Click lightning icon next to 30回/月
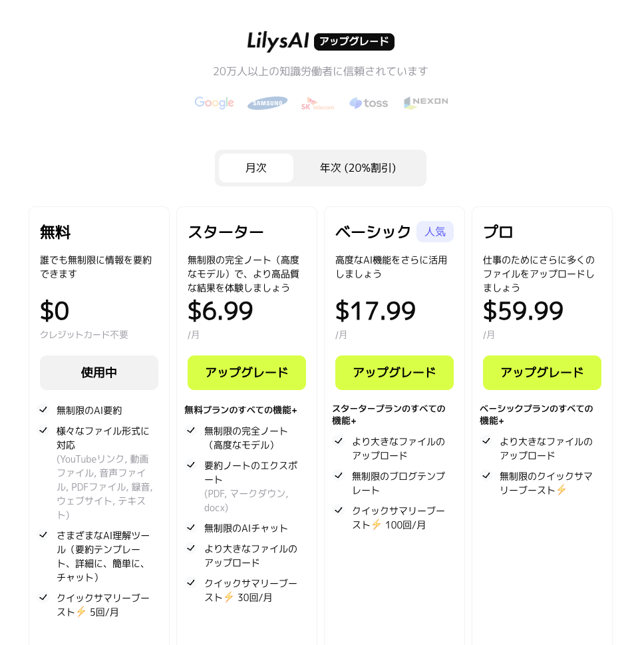The width and height of the screenshot is (644, 645). tap(229, 597)
